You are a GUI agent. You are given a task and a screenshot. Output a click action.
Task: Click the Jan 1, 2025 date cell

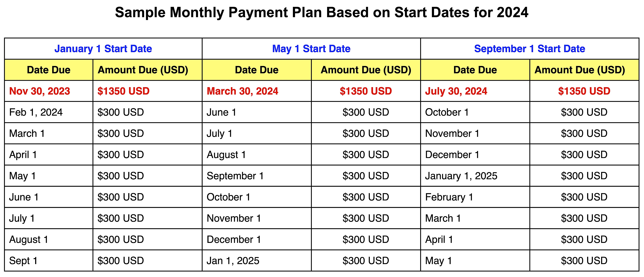[233, 261]
